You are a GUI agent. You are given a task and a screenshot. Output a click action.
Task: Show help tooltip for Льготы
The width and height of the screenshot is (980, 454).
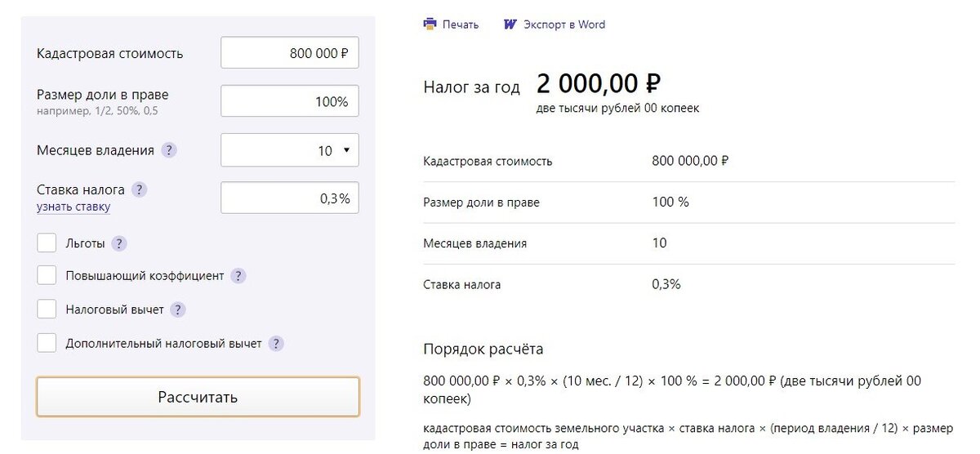120,243
